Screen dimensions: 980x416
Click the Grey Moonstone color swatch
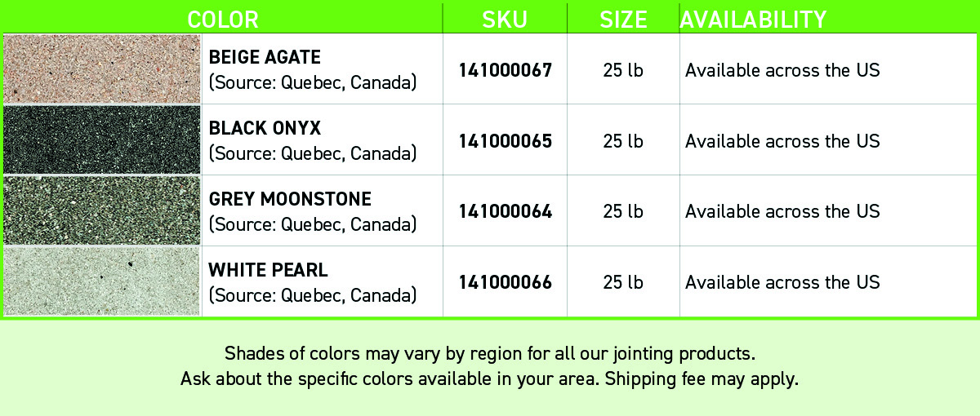pyautogui.click(x=102, y=210)
